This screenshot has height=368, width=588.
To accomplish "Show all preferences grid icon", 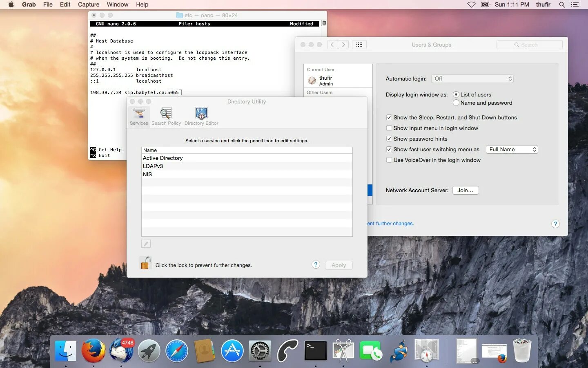I will [359, 45].
